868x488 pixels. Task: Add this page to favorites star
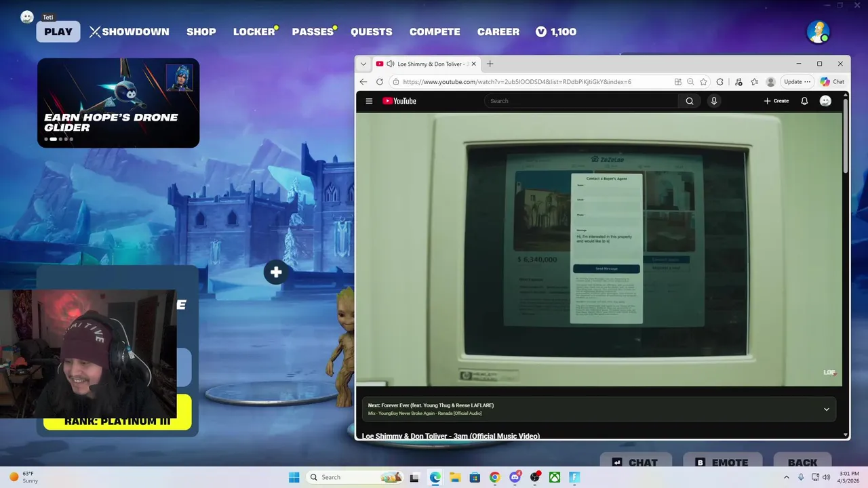(x=703, y=82)
